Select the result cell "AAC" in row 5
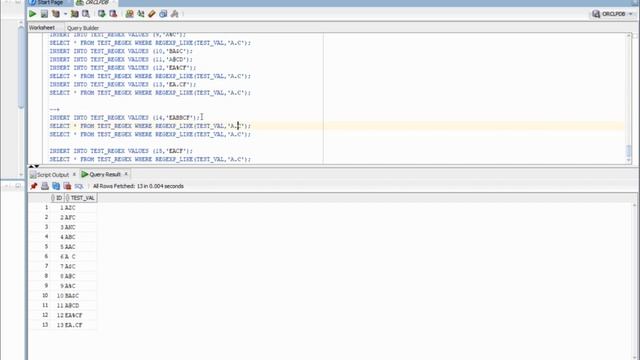 pos(81,247)
